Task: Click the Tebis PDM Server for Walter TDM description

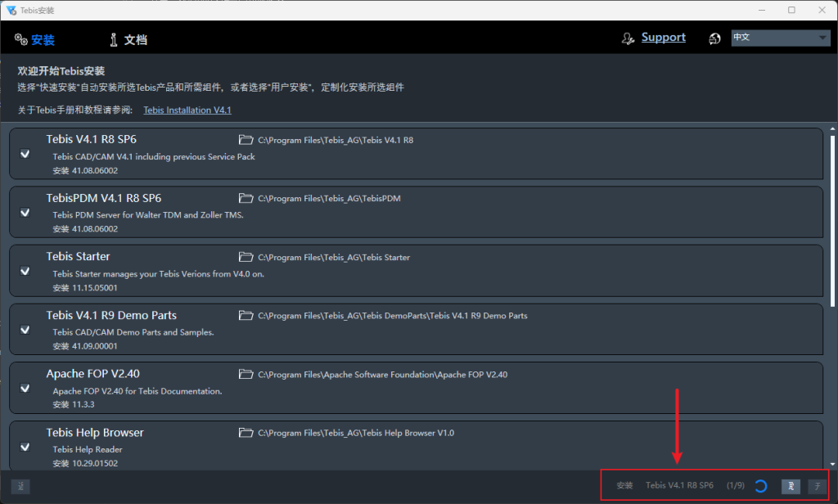Action: click(148, 215)
